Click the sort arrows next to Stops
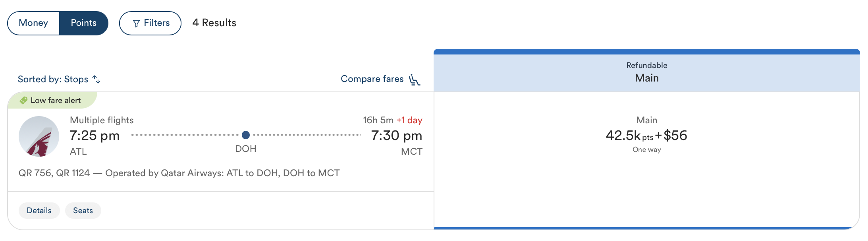The height and width of the screenshot is (241, 868). coord(96,79)
